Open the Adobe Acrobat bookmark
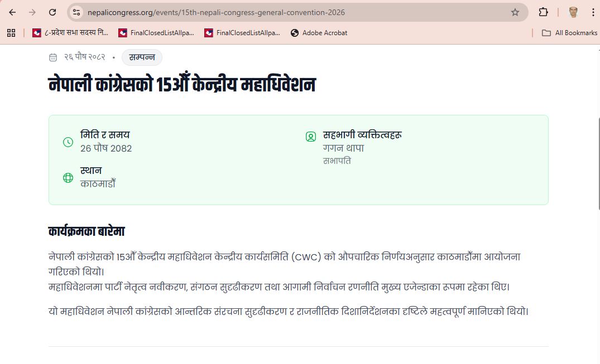Viewport: 600px width, 364px height. click(319, 33)
